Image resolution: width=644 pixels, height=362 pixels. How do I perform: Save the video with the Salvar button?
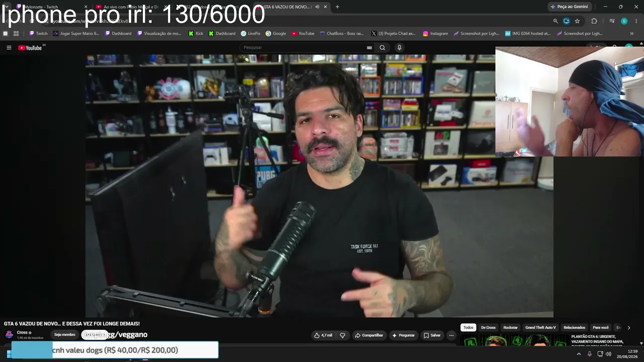click(432, 335)
